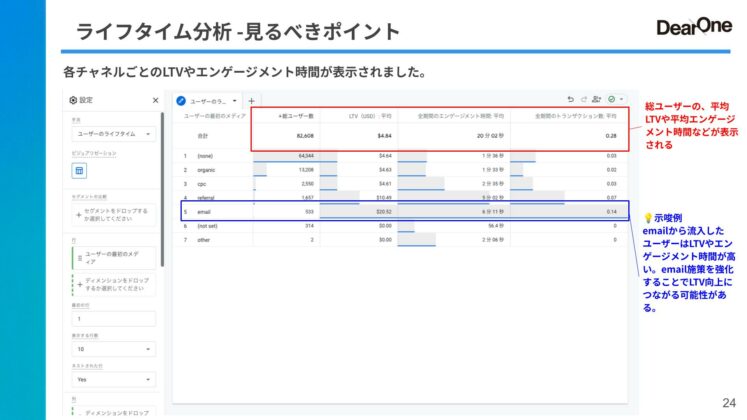This screenshot has width=747, height=420.
Task: Click the 13,208 users cell
Action: (x=306, y=170)
